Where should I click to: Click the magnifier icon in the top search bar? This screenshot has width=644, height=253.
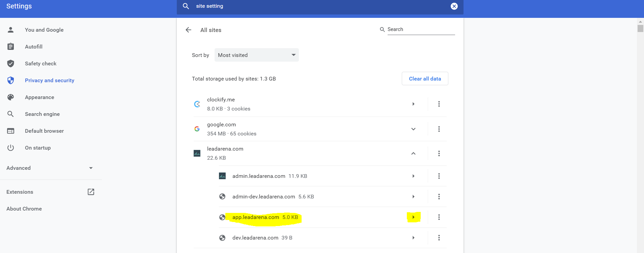tap(186, 6)
